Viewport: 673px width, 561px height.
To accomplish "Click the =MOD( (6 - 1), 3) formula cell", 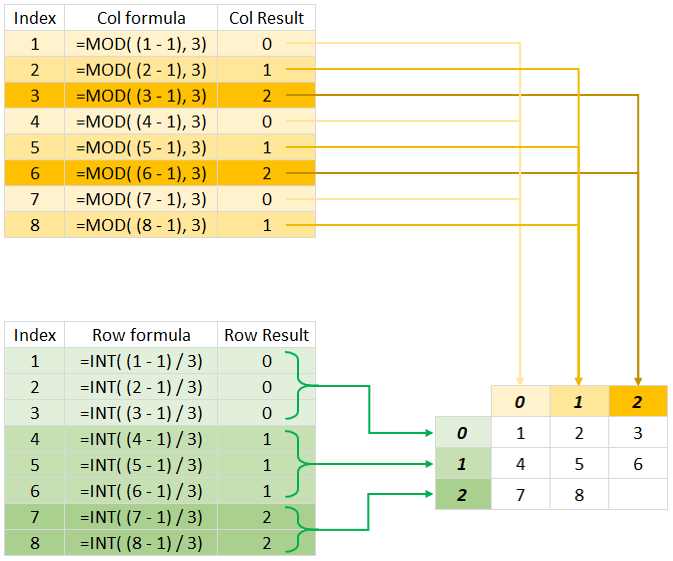I will pyautogui.click(x=141, y=173).
